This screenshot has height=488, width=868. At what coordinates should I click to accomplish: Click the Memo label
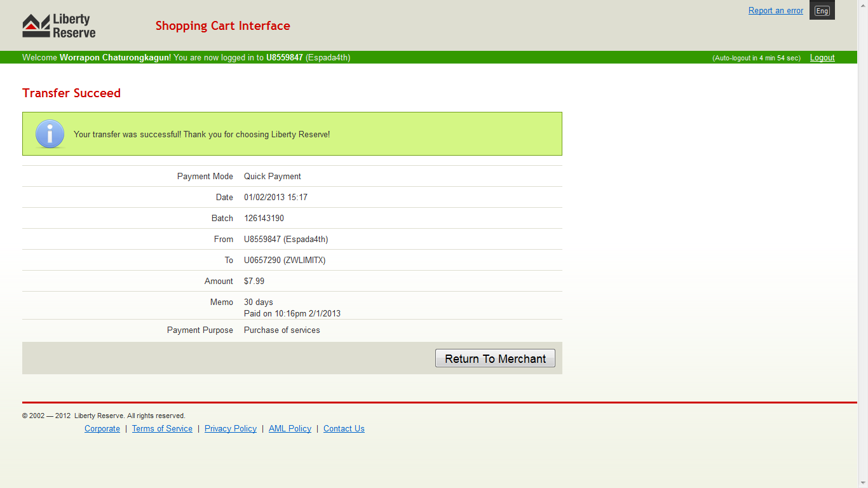(x=222, y=302)
